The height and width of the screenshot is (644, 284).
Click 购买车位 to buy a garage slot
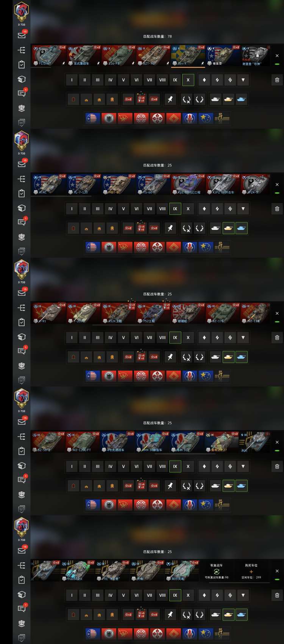[x=251, y=571]
